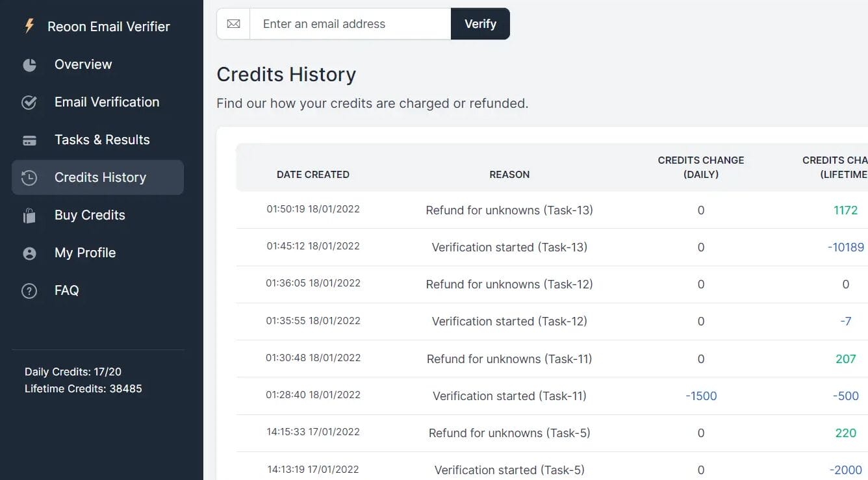Open My Profile page

85,253
